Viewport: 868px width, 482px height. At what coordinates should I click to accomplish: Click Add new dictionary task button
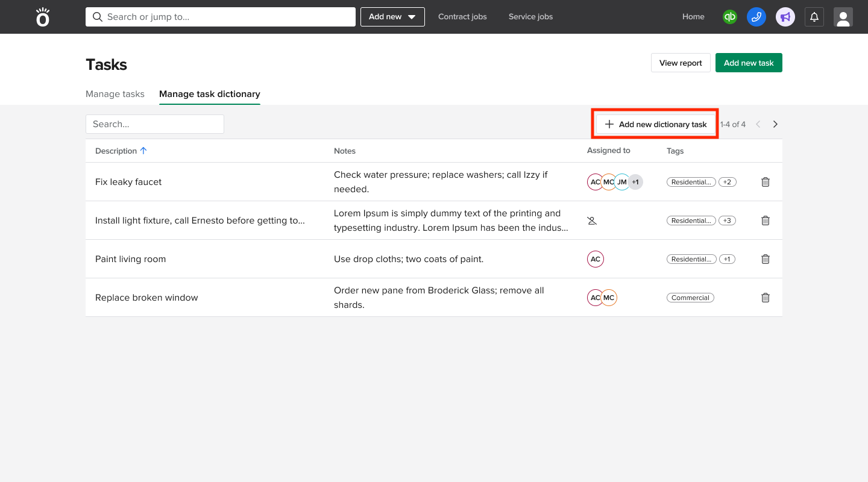click(656, 124)
